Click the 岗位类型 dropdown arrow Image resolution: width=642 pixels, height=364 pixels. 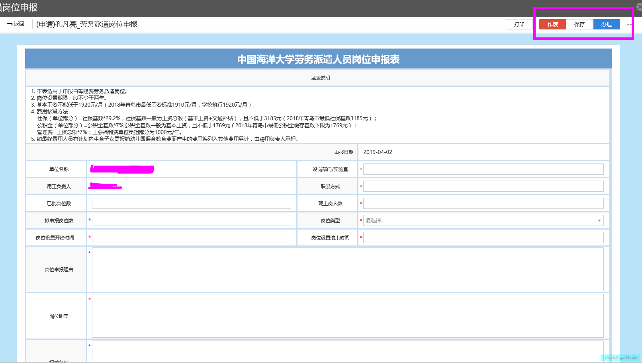(x=599, y=221)
